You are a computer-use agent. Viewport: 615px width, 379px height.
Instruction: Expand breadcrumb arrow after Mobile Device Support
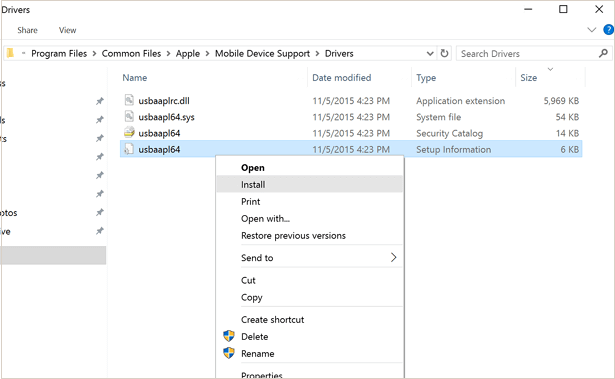(317, 54)
